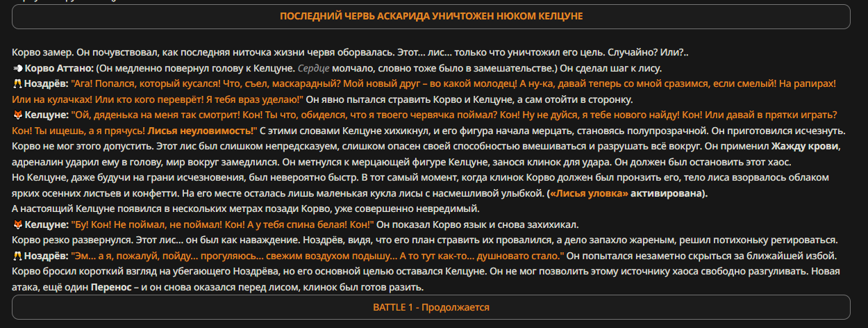Click the italic word 'Сердце'
The width and height of the screenshot is (868, 328).
coord(314,68)
